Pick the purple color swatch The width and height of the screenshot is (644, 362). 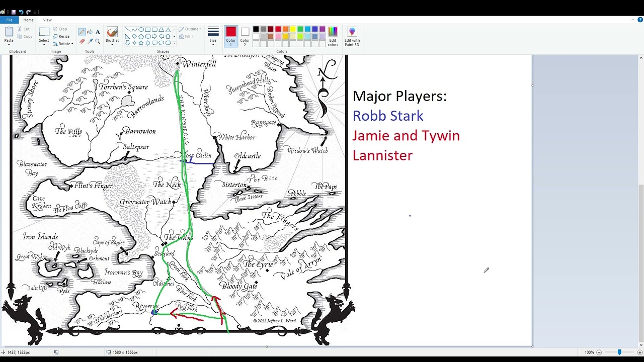pyautogui.click(x=323, y=29)
